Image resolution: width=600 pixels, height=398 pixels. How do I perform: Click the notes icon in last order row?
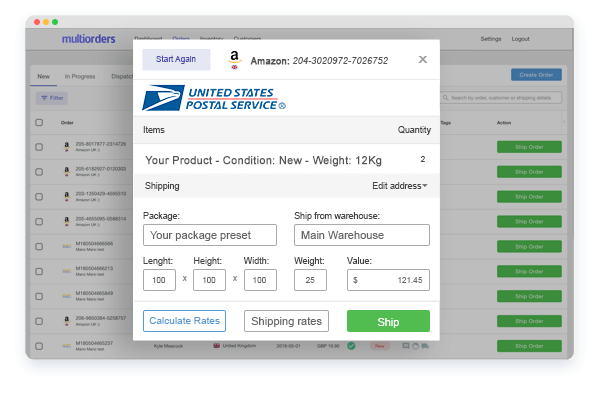click(x=406, y=346)
